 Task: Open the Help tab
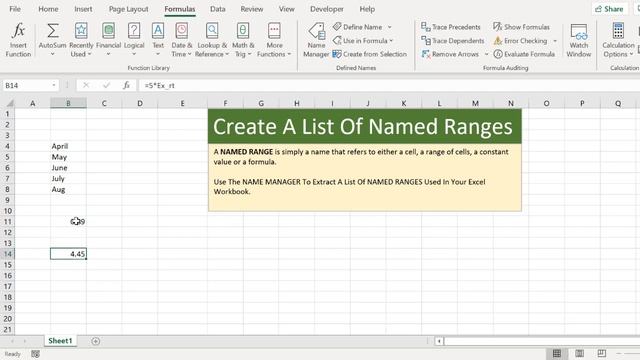point(367,9)
